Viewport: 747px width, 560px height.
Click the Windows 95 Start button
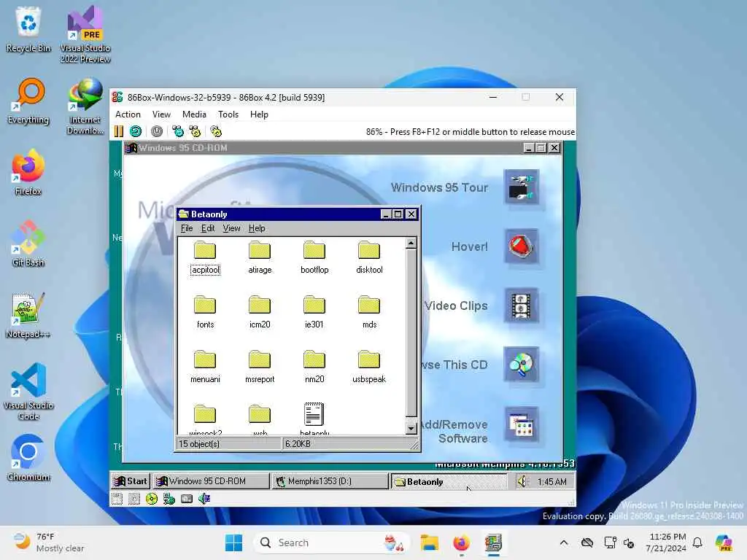click(x=131, y=481)
